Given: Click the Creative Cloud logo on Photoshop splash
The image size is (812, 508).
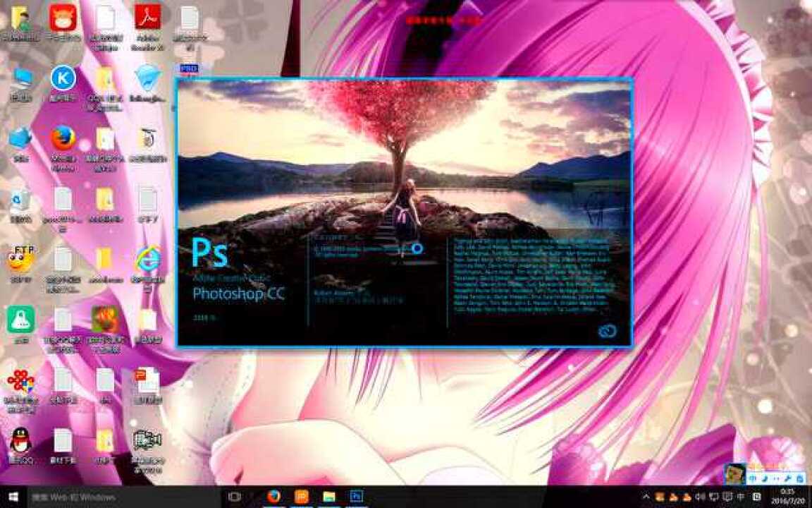Looking at the screenshot, I should tap(607, 332).
